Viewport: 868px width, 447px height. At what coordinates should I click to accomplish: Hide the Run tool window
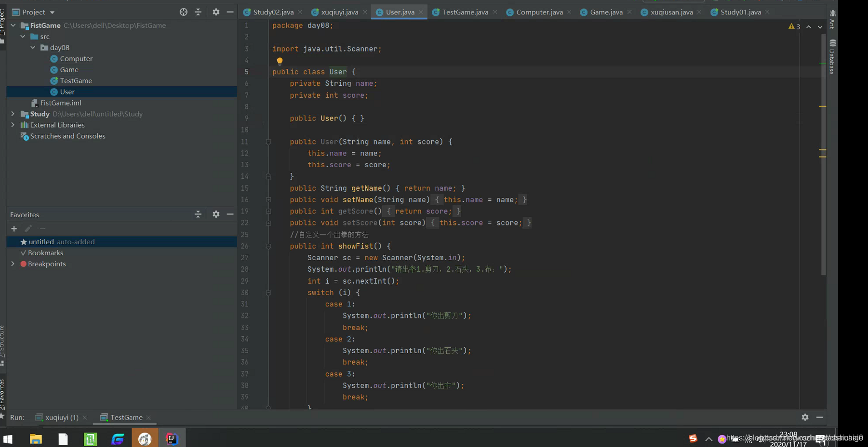819,417
